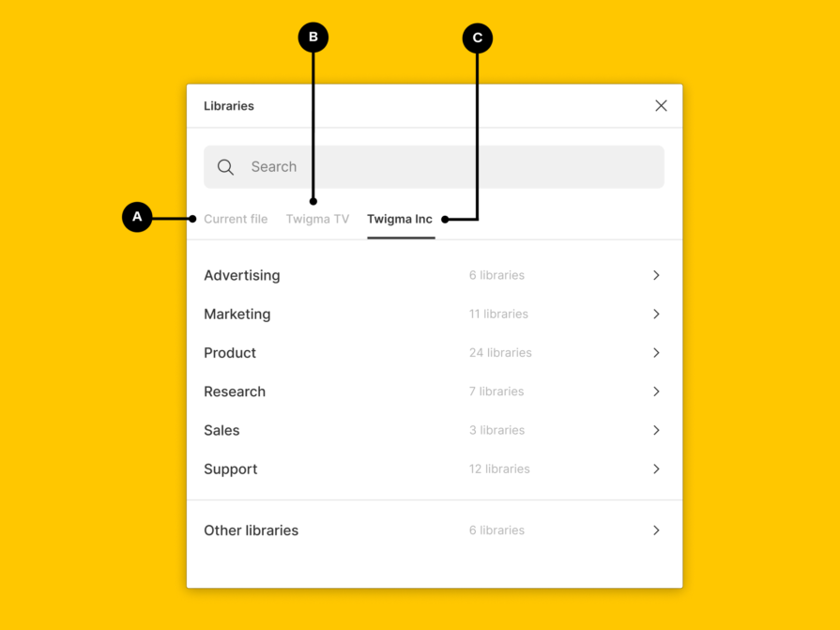Select the Other libraries row

click(x=251, y=530)
